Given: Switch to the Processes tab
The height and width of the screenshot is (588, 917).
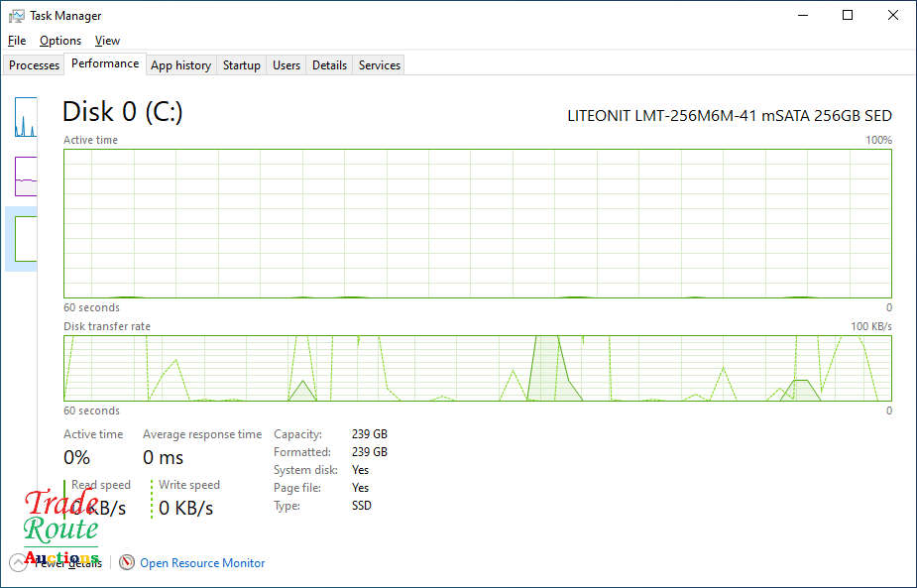Looking at the screenshot, I should [x=35, y=65].
